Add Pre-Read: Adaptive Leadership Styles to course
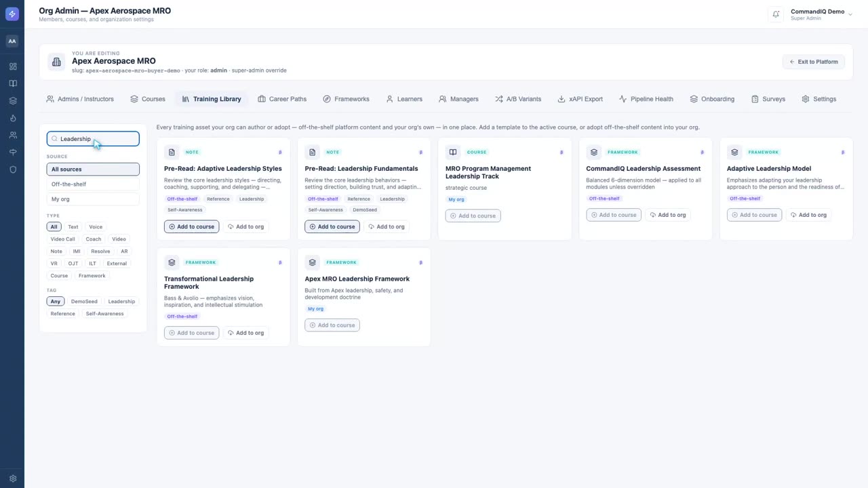Image resolution: width=868 pixels, height=488 pixels. (191, 226)
